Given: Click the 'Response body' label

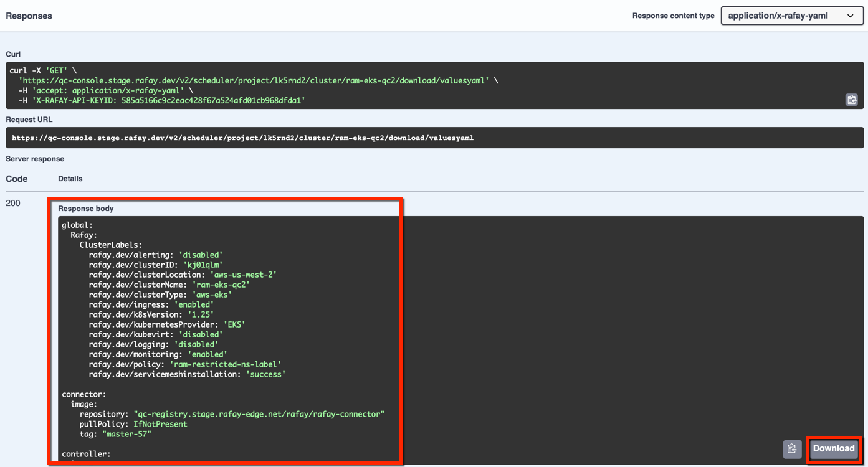Looking at the screenshot, I should (86, 209).
